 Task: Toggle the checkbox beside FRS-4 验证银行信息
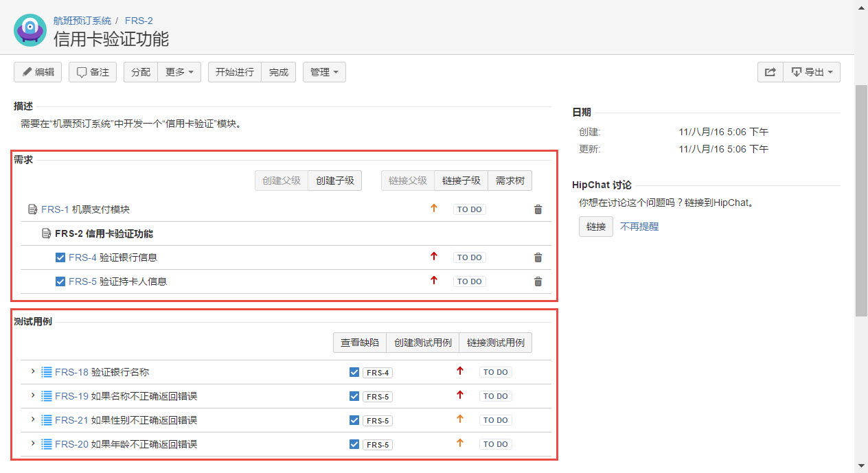pyautogui.click(x=60, y=257)
